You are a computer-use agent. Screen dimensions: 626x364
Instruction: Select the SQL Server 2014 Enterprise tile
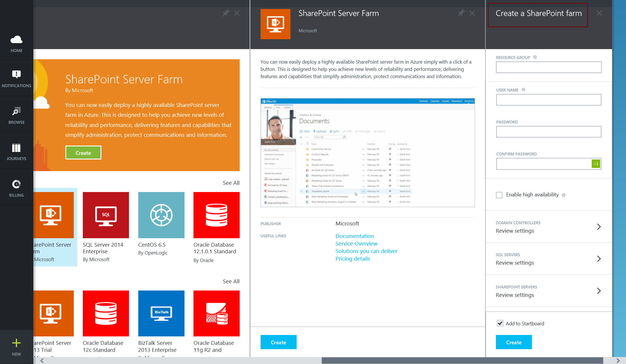(106, 227)
